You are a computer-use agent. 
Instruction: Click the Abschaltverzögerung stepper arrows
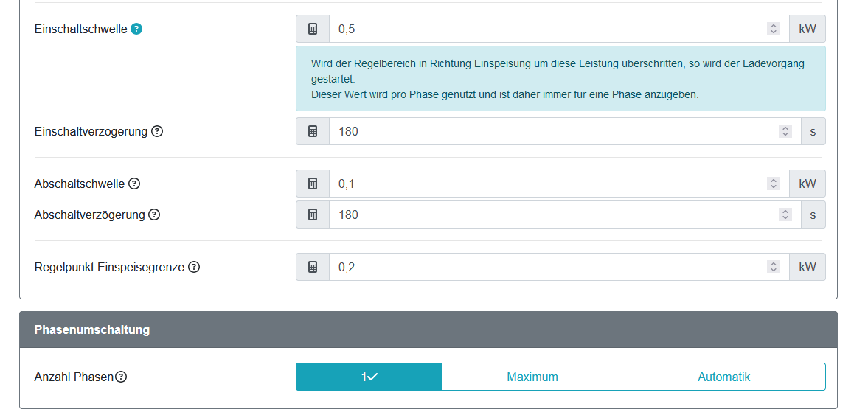coord(785,215)
